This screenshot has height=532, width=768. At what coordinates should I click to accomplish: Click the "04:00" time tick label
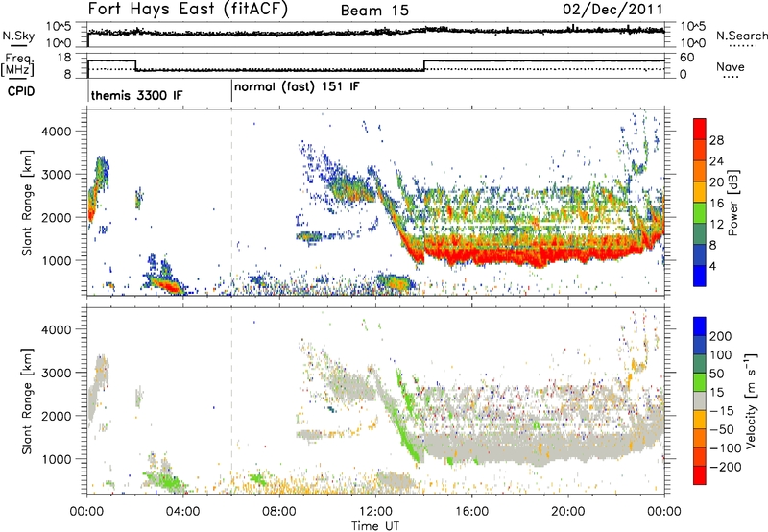click(183, 512)
